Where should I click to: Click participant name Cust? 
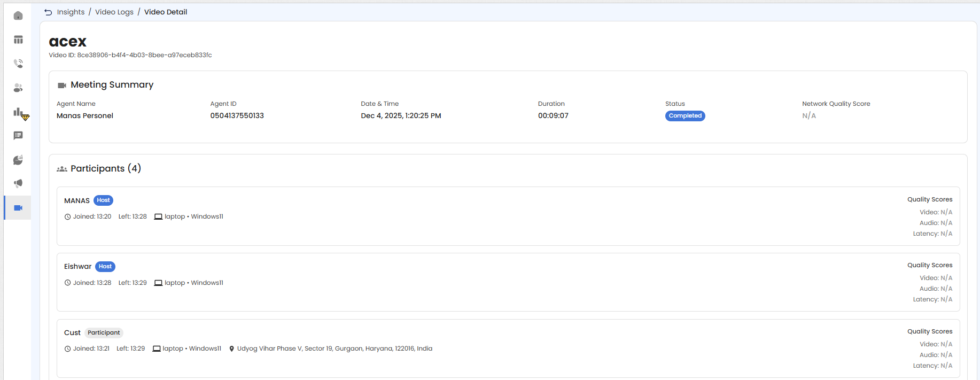(x=72, y=332)
